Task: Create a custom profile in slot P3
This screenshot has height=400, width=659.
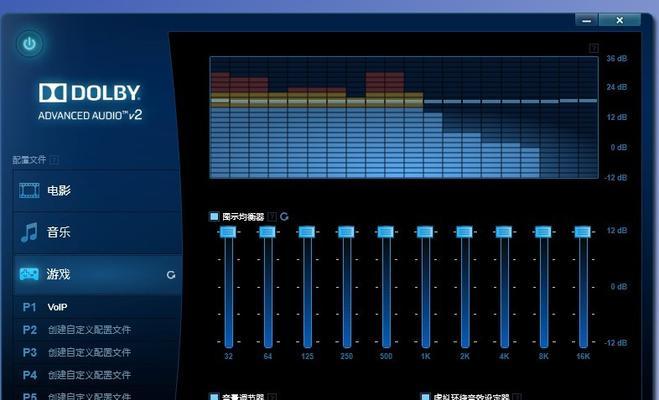Action: tap(97, 352)
